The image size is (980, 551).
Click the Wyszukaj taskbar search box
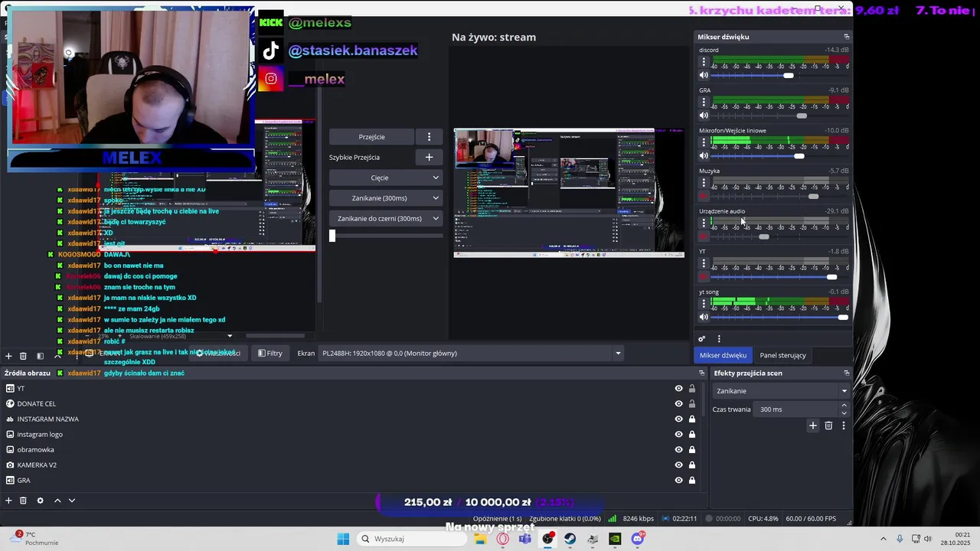[x=412, y=539]
